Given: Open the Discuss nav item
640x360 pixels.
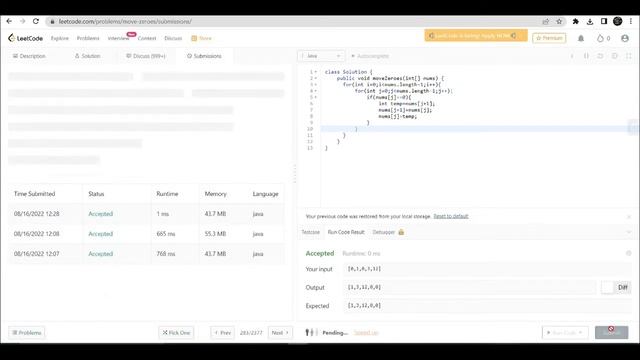Looking at the screenshot, I should coord(173,38).
